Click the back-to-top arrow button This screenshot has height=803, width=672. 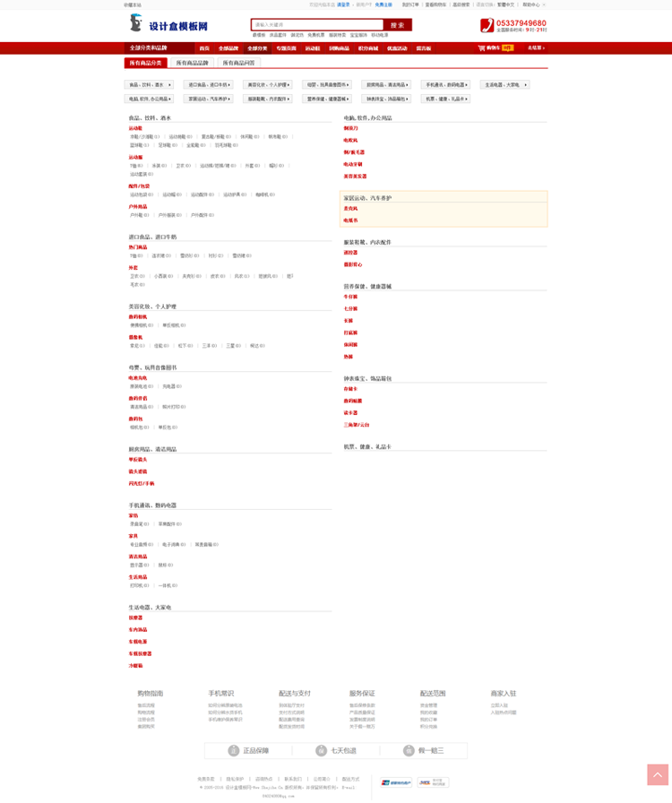pyautogui.click(x=657, y=774)
